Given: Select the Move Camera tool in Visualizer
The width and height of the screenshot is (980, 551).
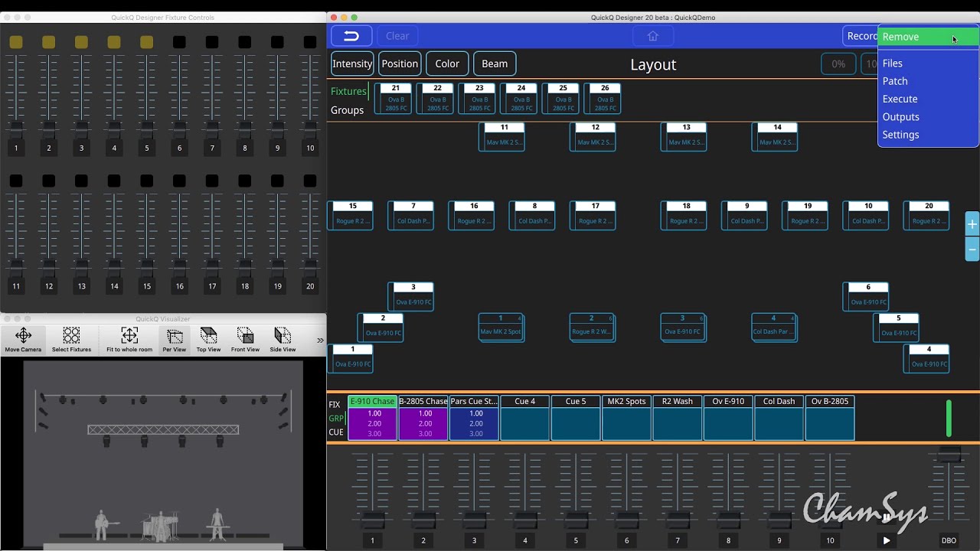Looking at the screenshot, I should [x=23, y=340].
